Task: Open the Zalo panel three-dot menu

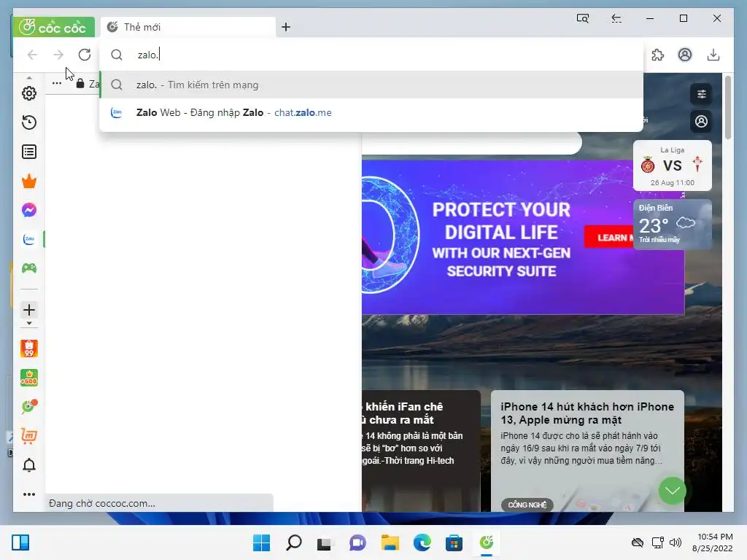Action: click(57, 83)
